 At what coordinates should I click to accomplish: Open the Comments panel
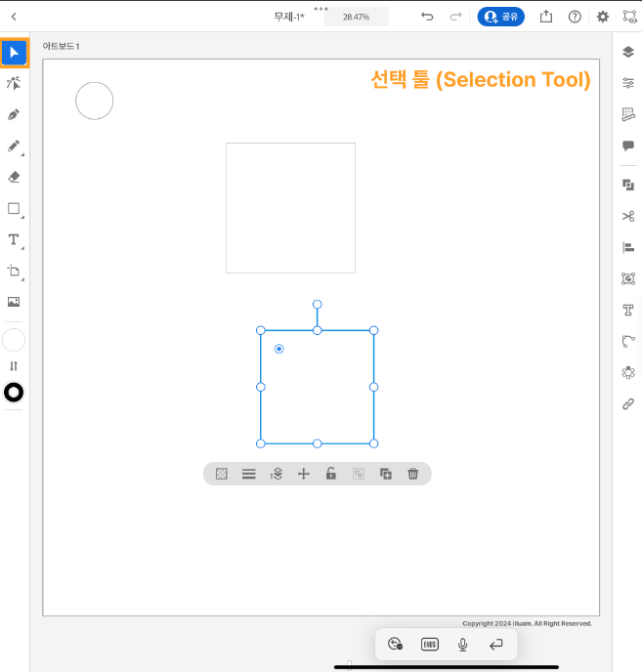628,146
